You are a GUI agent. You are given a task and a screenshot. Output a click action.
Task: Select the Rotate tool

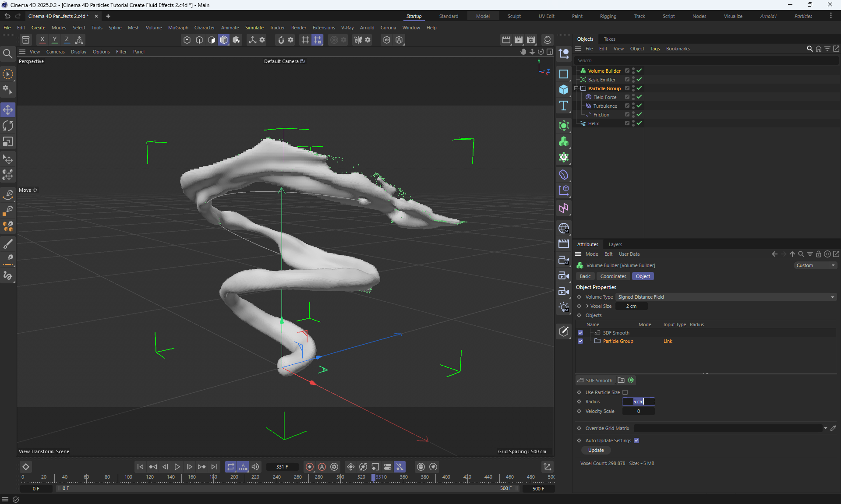[8, 126]
